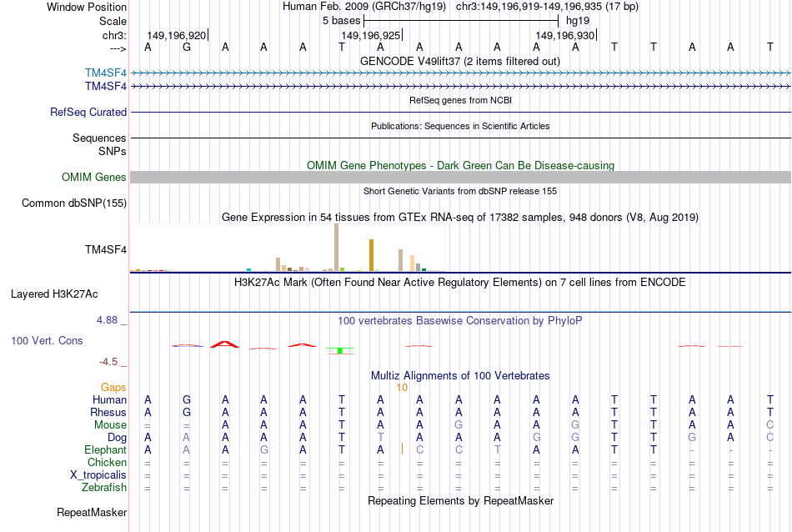Click the 4.88 PhyloP upper scale value
Image resolution: width=792 pixels, height=532 pixels.
[x=107, y=320]
